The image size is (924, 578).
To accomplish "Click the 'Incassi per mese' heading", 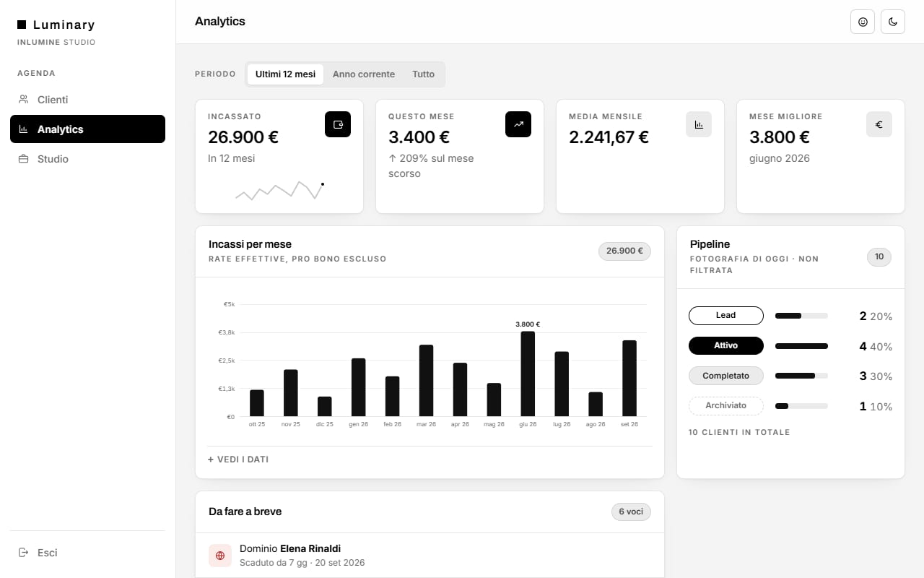I will [250, 244].
